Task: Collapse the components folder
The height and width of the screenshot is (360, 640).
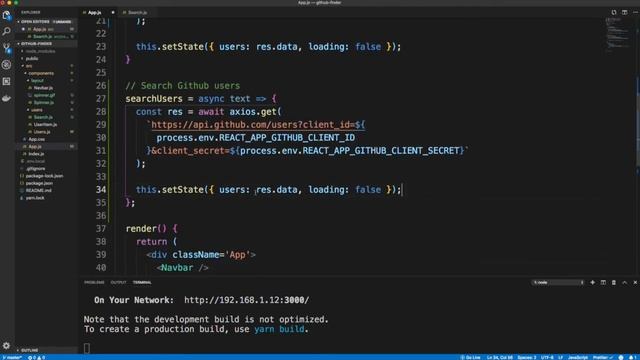Action: tap(41, 73)
